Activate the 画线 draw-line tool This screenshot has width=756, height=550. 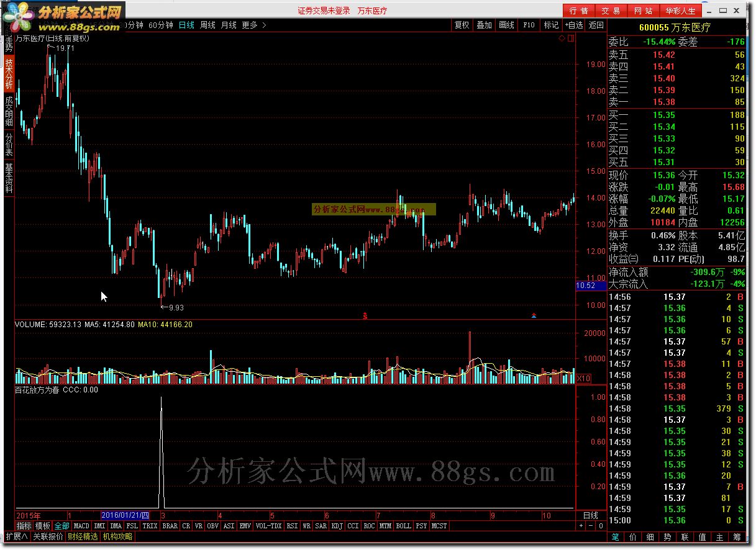tap(507, 25)
